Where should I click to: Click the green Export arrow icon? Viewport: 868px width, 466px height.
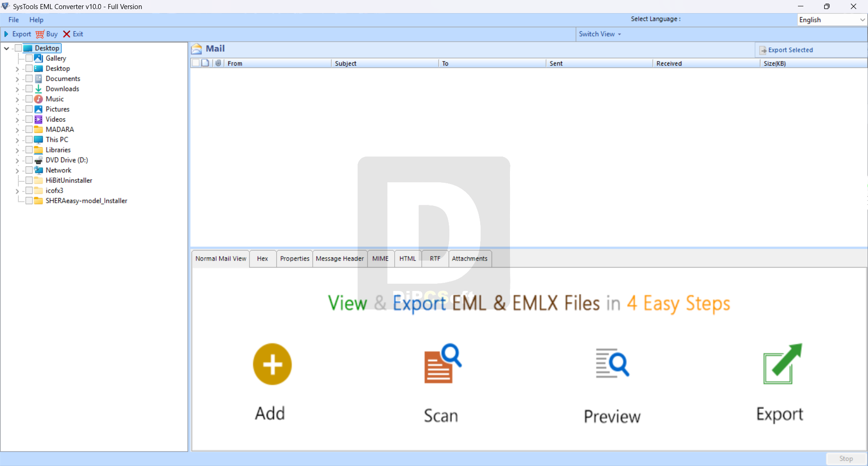pyautogui.click(x=783, y=364)
